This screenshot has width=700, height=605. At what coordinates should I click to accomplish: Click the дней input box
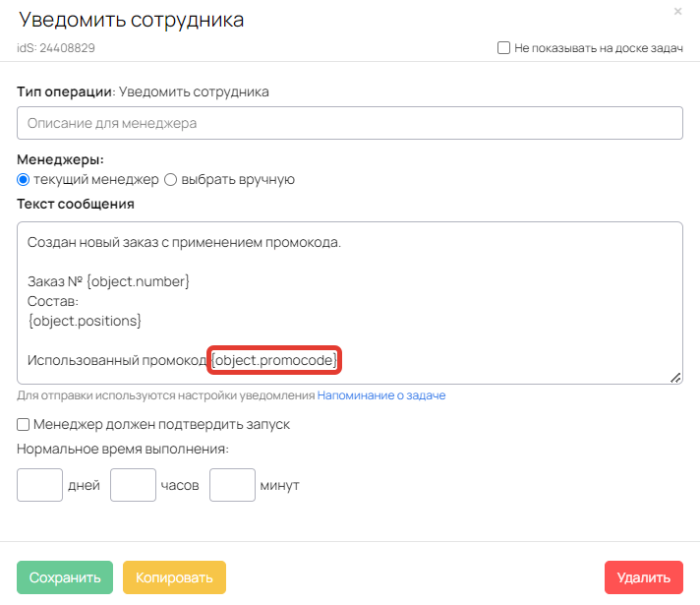39,485
